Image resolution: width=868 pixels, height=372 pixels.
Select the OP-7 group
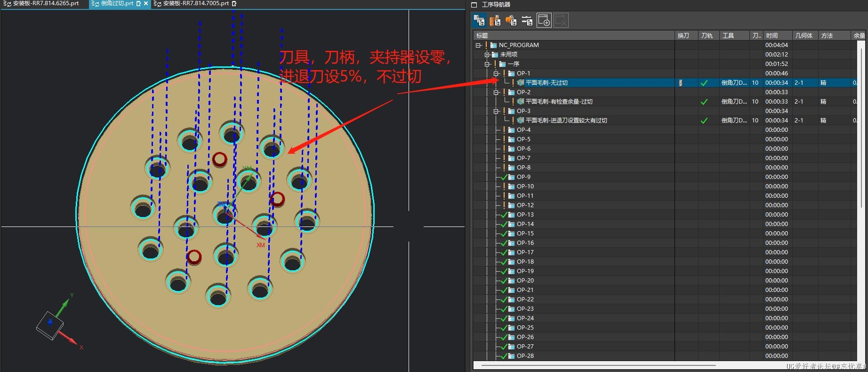523,158
